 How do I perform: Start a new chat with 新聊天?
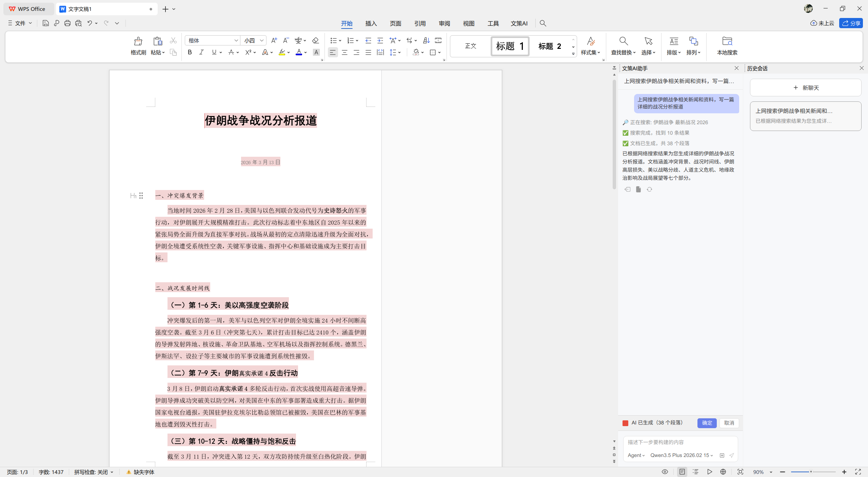coord(805,88)
